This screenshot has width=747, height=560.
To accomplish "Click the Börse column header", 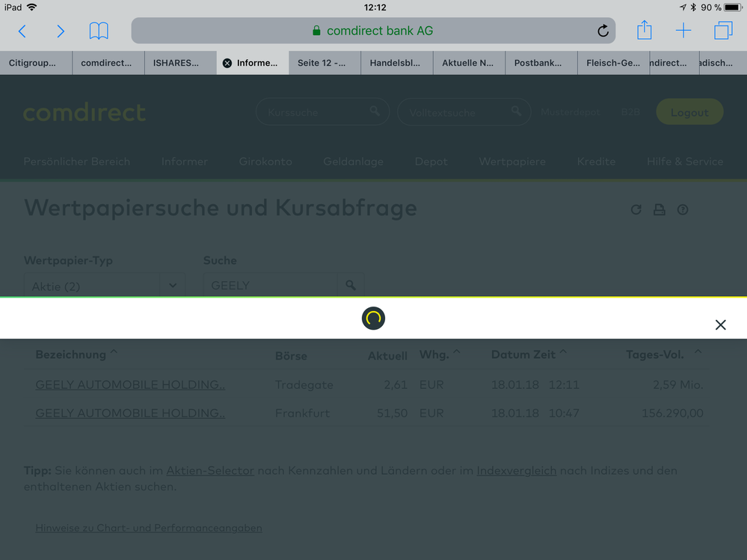I will (291, 356).
